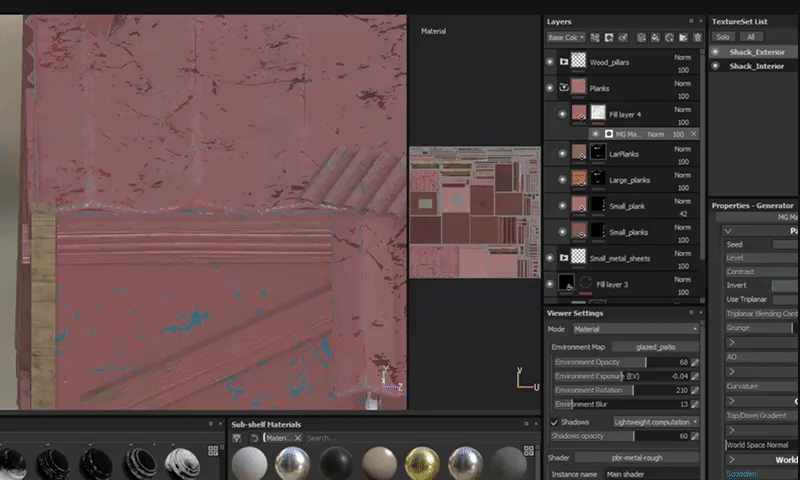The height and width of the screenshot is (480, 800).
Task: Toggle visibility of LarPlanks layer
Action: click(x=562, y=153)
